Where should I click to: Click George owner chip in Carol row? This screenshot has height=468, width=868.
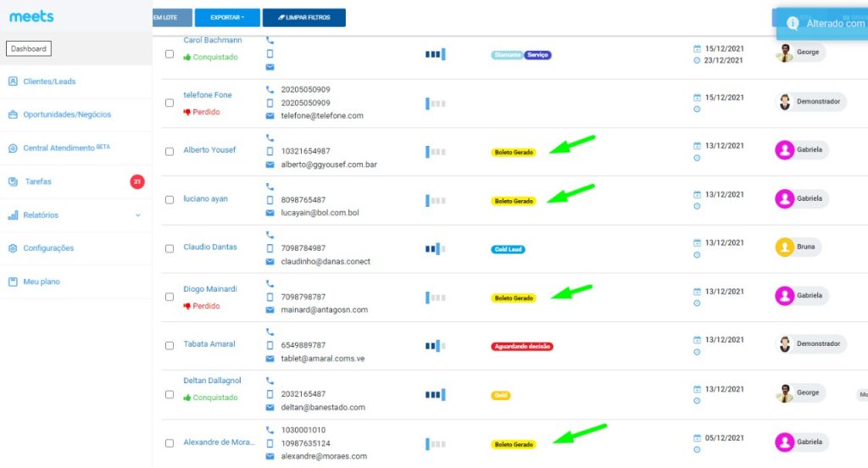pyautogui.click(x=800, y=52)
